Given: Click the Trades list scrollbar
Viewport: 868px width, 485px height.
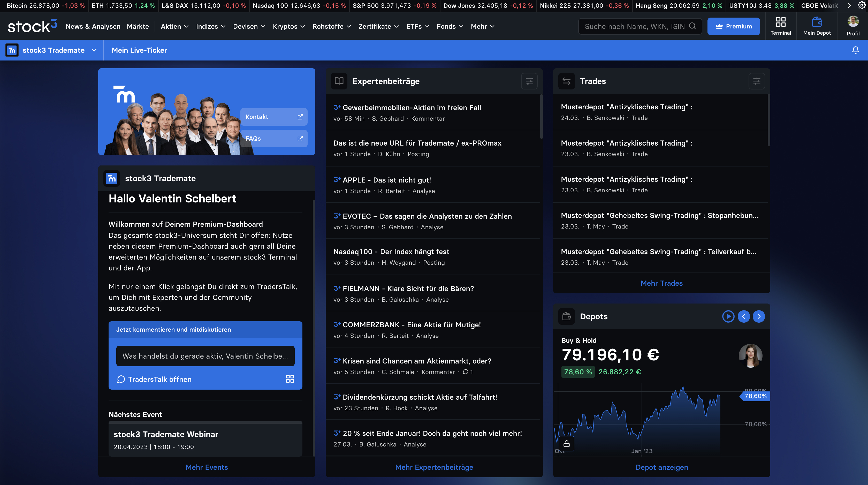Looking at the screenshot, I should [768, 120].
